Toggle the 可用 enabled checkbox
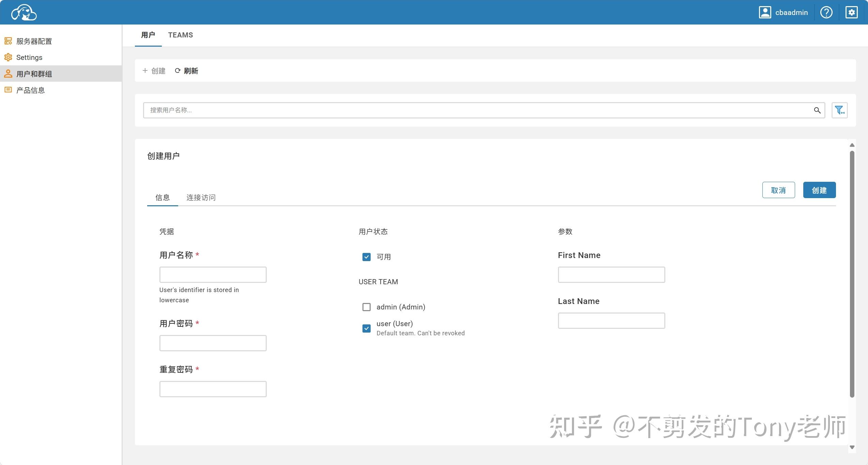 click(x=367, y=257)
